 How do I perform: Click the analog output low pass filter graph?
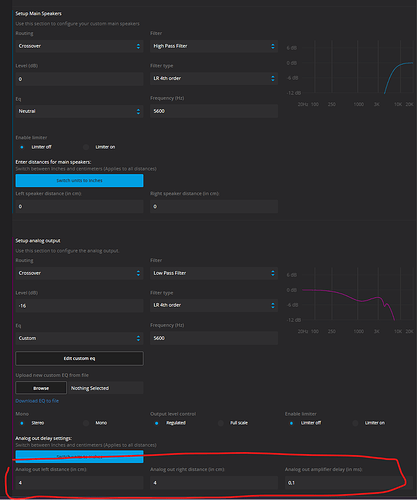pos(350,300)
